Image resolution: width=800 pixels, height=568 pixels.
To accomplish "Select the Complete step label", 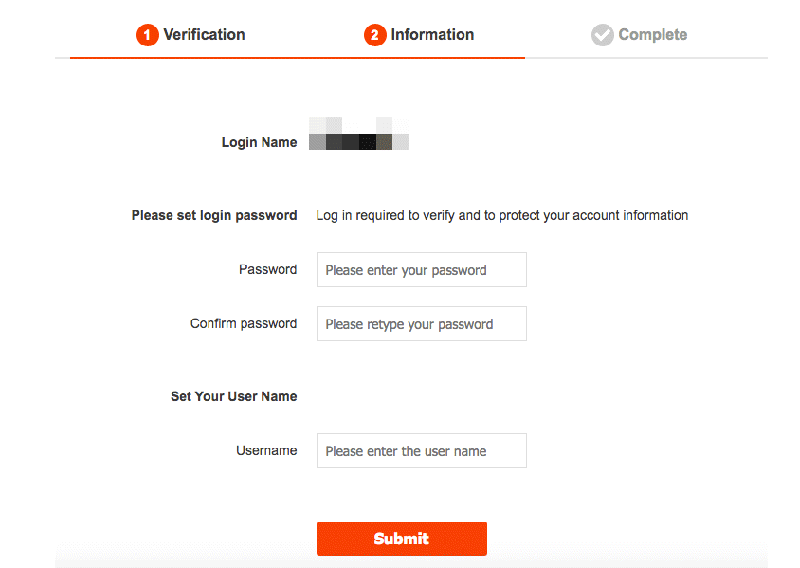I will pos(653,35).
